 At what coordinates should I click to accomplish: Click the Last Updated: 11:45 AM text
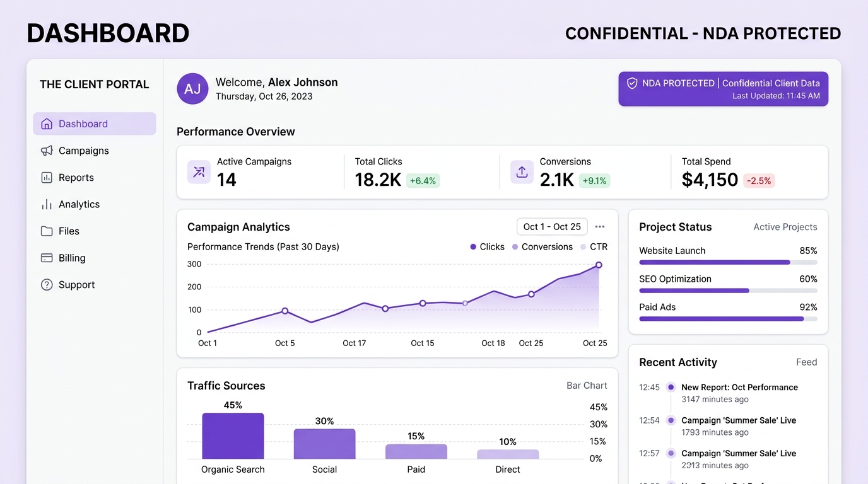(776, 96)
